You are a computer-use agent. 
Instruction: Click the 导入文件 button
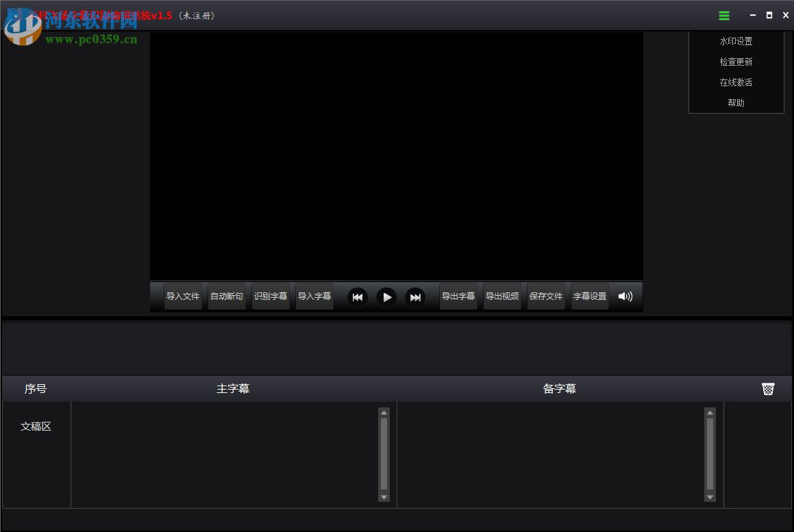[x=183, y=296]
